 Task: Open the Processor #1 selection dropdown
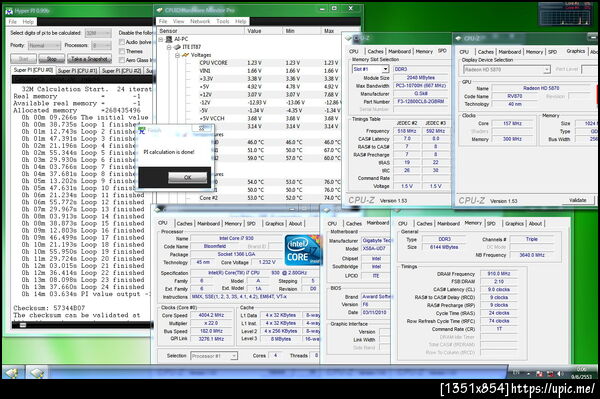coord(214,356)
